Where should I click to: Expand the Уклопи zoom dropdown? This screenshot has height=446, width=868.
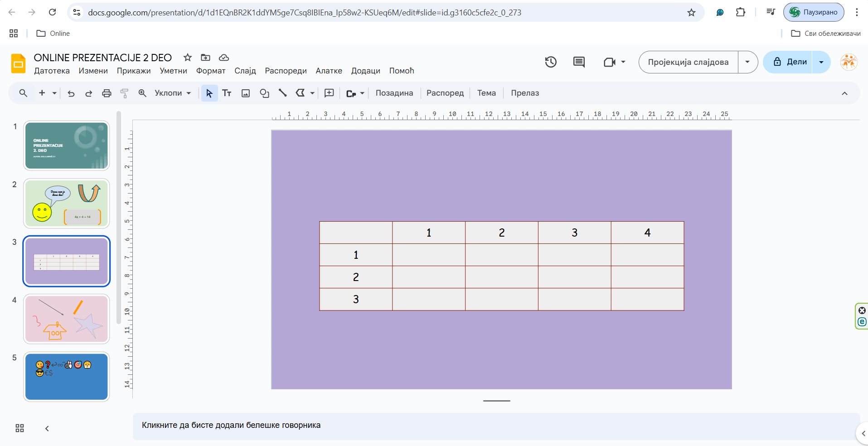(173, 93)
